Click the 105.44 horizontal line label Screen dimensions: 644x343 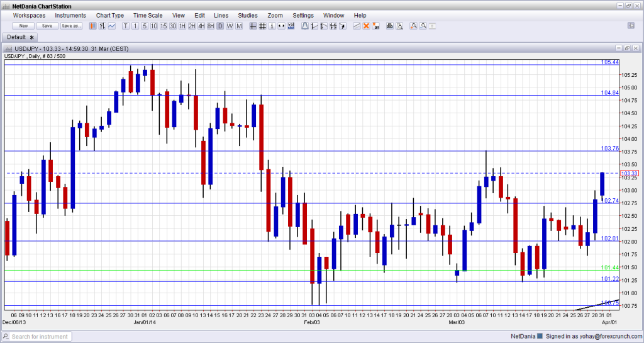[x=610, y=62]
